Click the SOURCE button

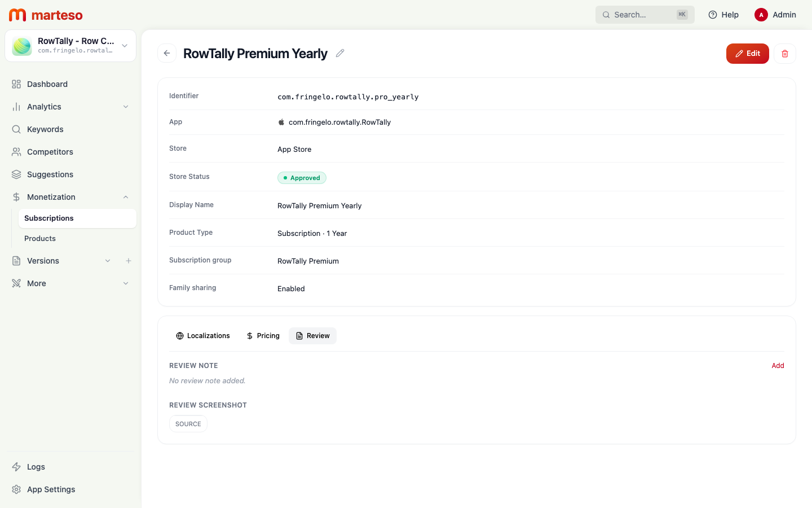point(188,424)
